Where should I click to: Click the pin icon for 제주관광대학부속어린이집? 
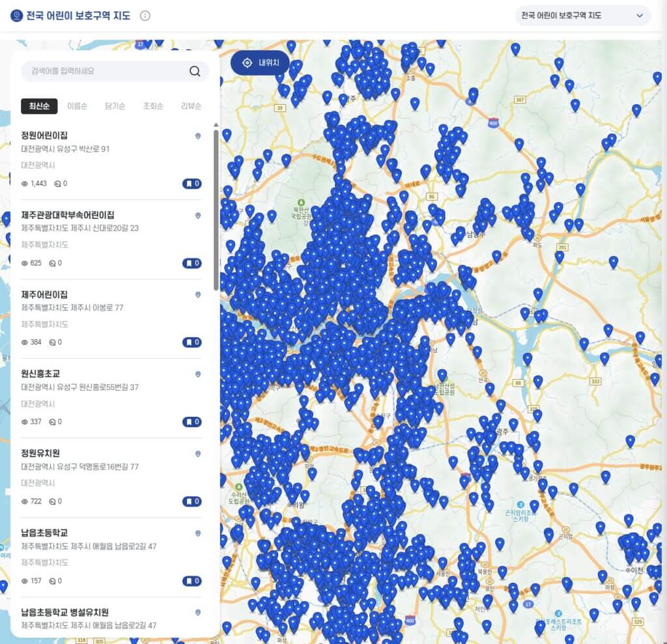pyautogui.click(x=198, y=216)
